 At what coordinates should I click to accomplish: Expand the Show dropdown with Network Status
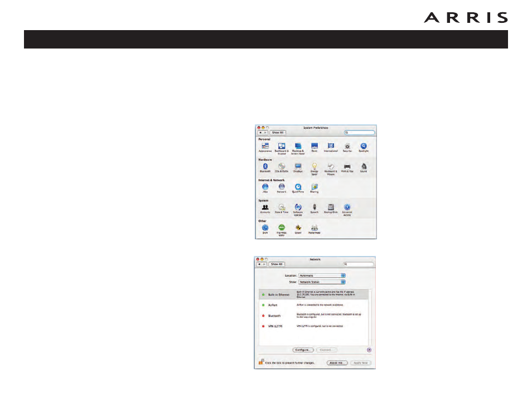(322, 282)
